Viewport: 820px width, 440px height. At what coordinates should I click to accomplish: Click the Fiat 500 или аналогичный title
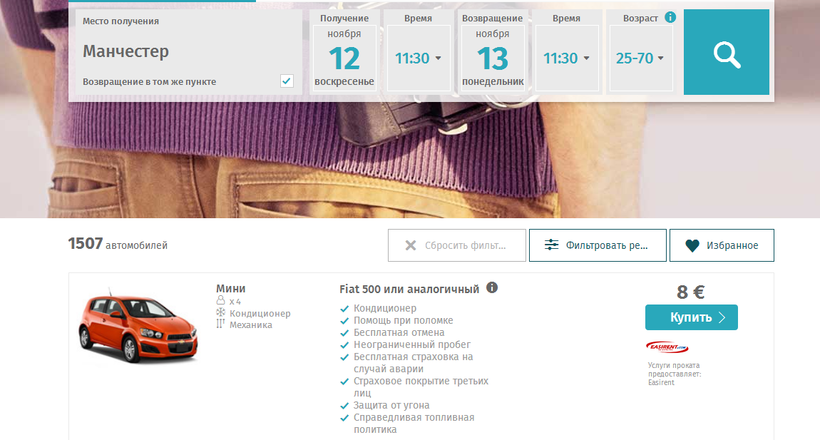409,289
